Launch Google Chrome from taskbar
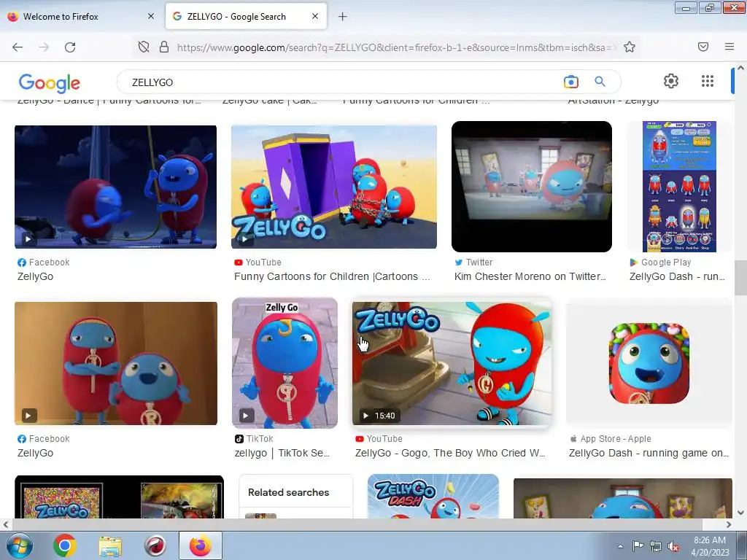The image size is (747, 560). 65,545
